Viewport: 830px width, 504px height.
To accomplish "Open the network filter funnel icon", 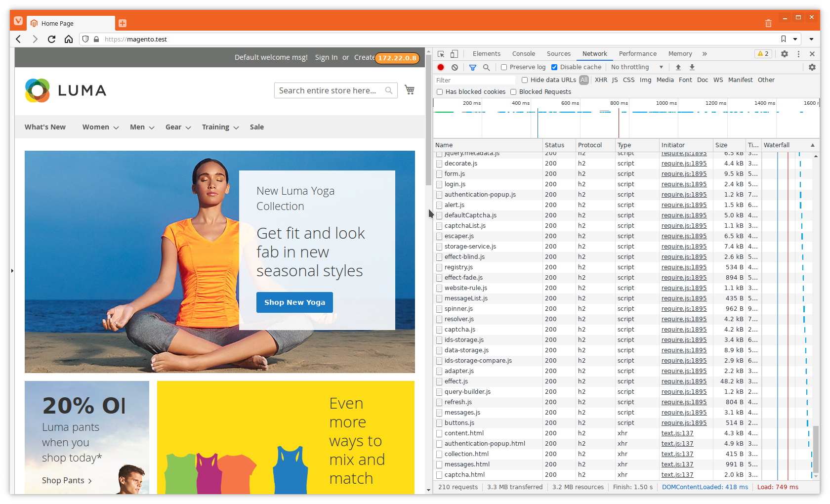I will click(x=472, y=67).
